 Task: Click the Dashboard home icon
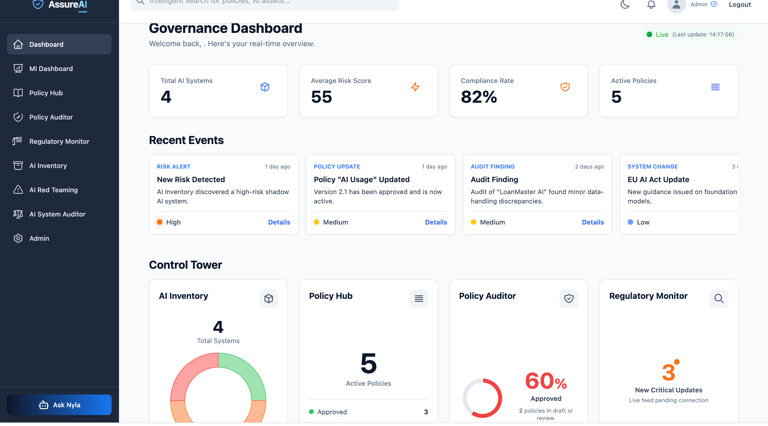[18, 44]
